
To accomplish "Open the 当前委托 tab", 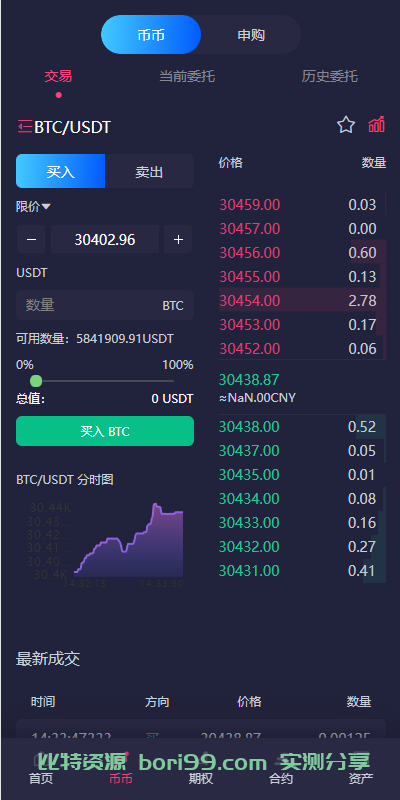I will (x=187, y=77).
